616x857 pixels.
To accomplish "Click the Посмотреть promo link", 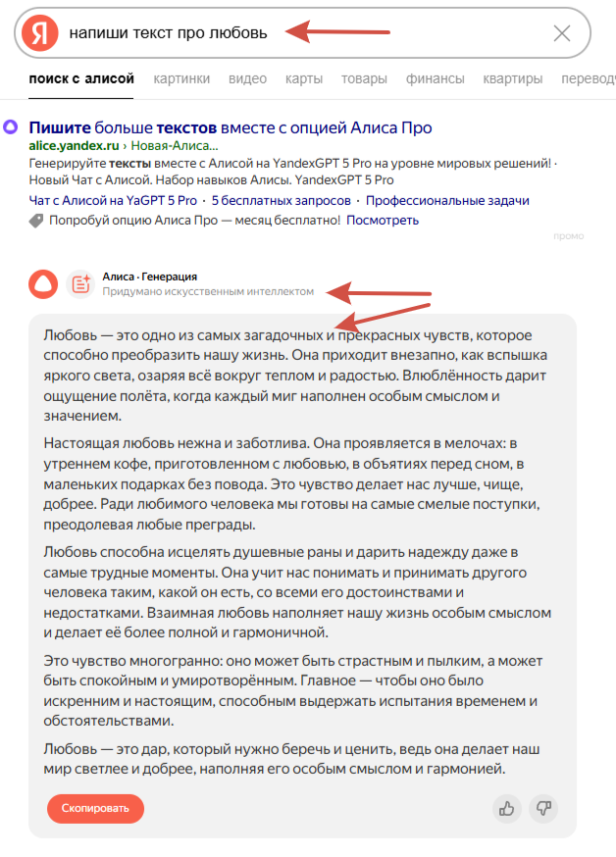I will click(383, 221).
